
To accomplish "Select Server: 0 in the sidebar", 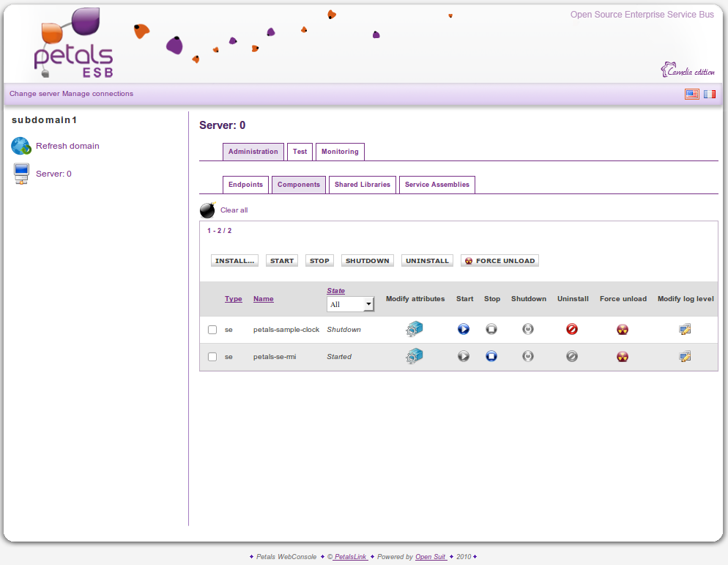I will [53, 174].
